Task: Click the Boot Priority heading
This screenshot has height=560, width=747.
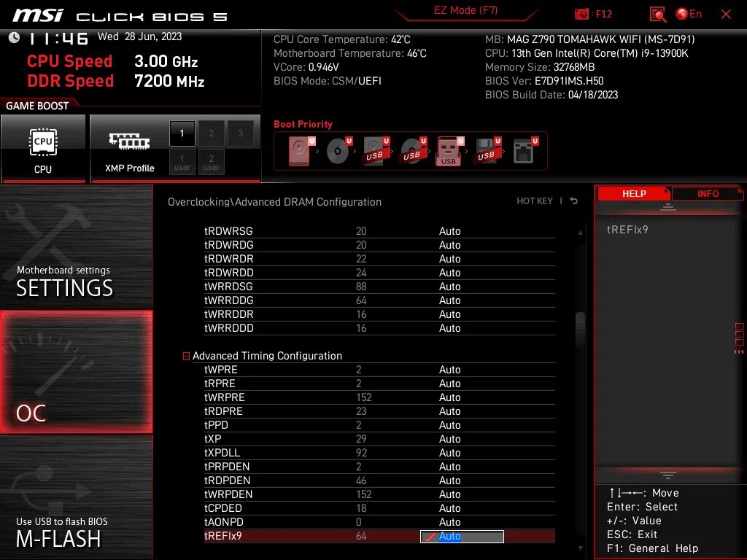Action: (x=303, y=124)
